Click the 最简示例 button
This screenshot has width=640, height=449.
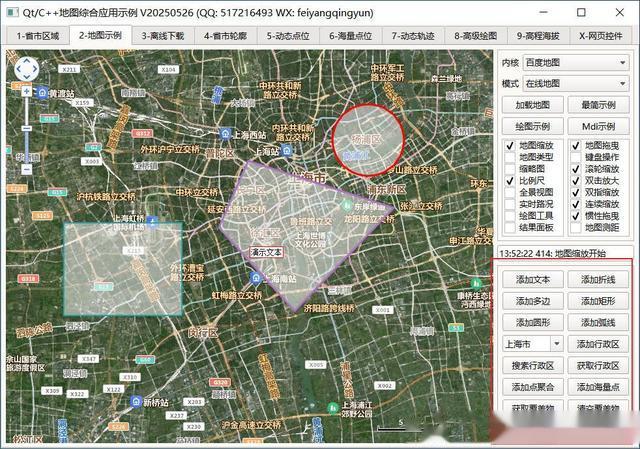598,105
